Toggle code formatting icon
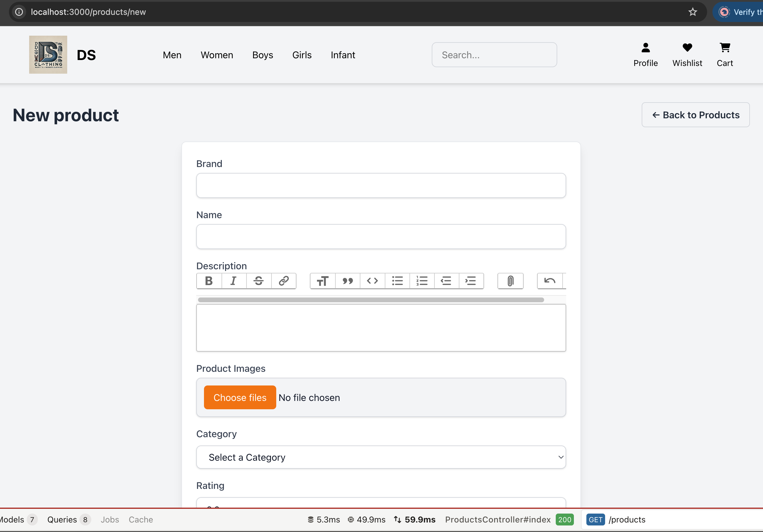This screenshot has width=763, height=532. (x=372, y=281)
